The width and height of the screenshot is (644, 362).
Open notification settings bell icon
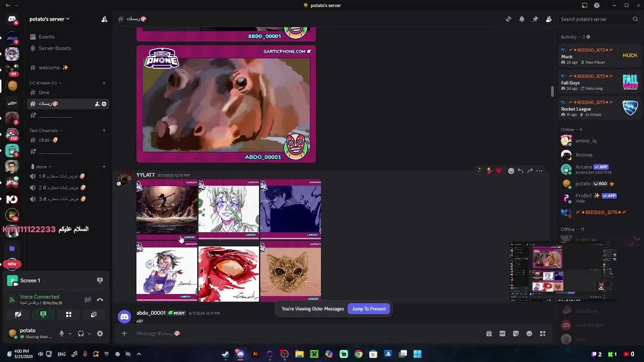click(522, 19)
